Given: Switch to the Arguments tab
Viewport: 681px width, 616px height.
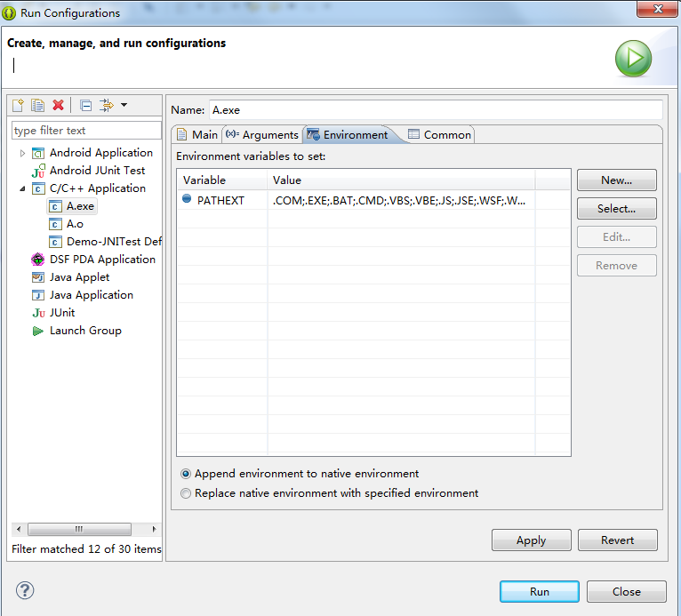Looking at the screenshot, I should pyautogui.click(x=262, y=135).
